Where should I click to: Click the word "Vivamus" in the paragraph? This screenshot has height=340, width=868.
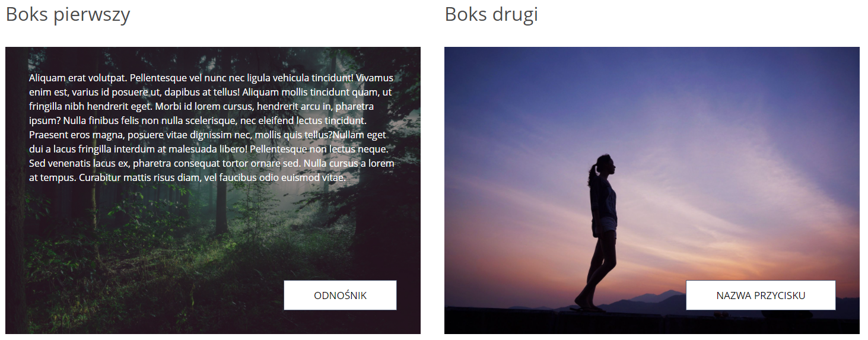point(375,78)
